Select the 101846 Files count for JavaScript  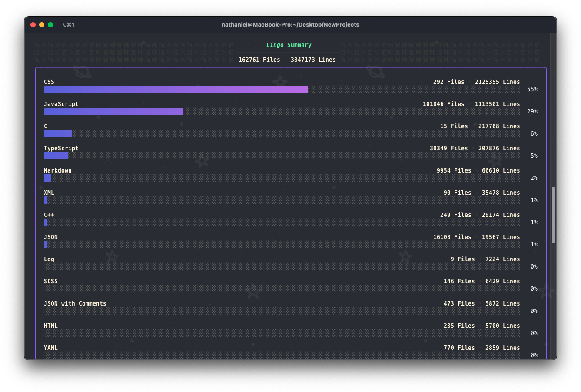pyautogui.click(x=444, y=104)
